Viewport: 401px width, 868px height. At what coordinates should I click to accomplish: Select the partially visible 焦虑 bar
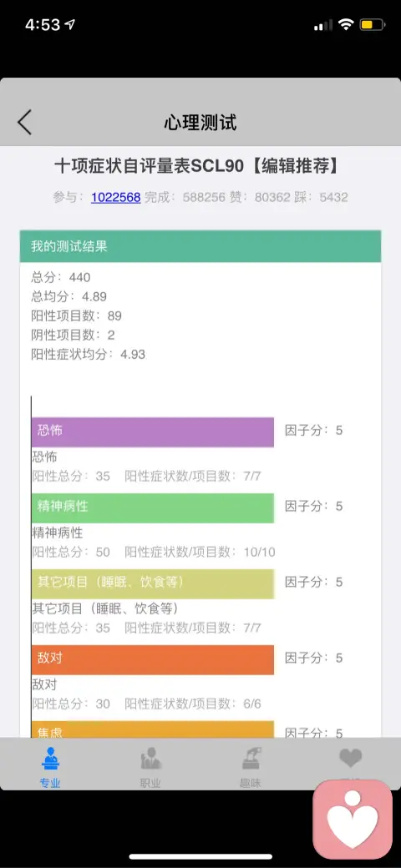(x=152, y=729)
